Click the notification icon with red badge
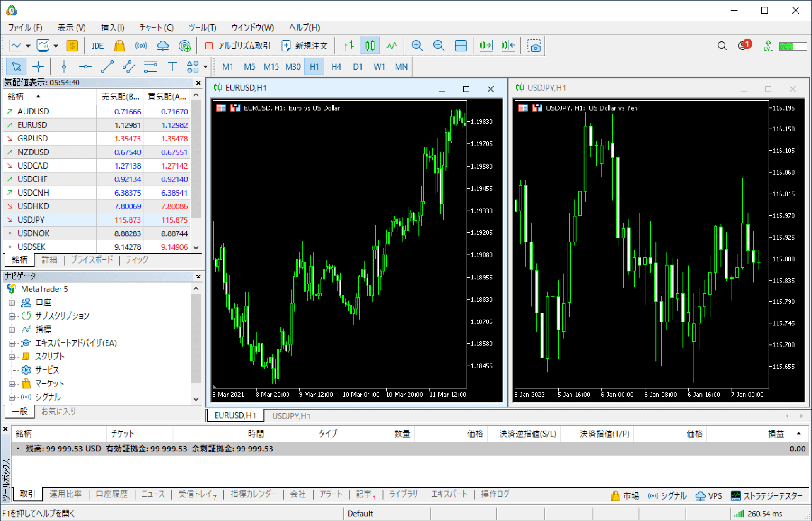 [x=744, y=45]
